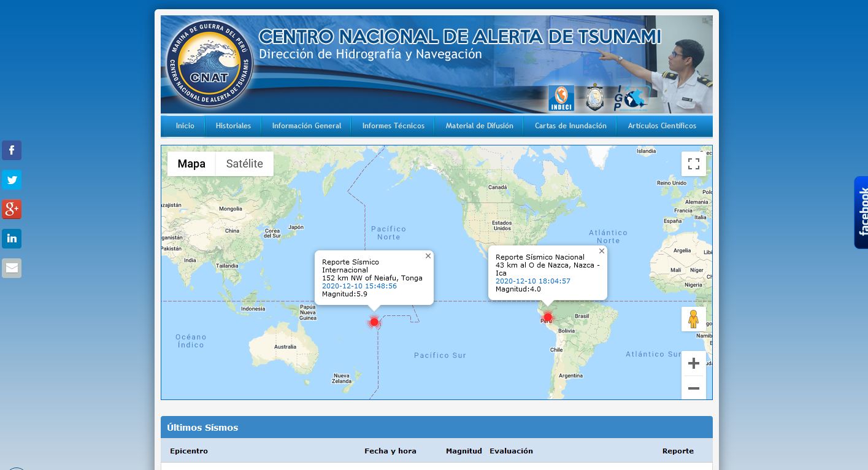
Task: Open the INDECI logo in the header
Action: (561, 98)
